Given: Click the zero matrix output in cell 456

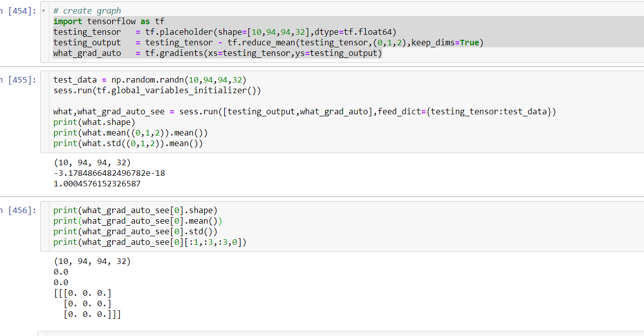Looking at the screenshot, I should pyautogui.click(x=88, y=303).
